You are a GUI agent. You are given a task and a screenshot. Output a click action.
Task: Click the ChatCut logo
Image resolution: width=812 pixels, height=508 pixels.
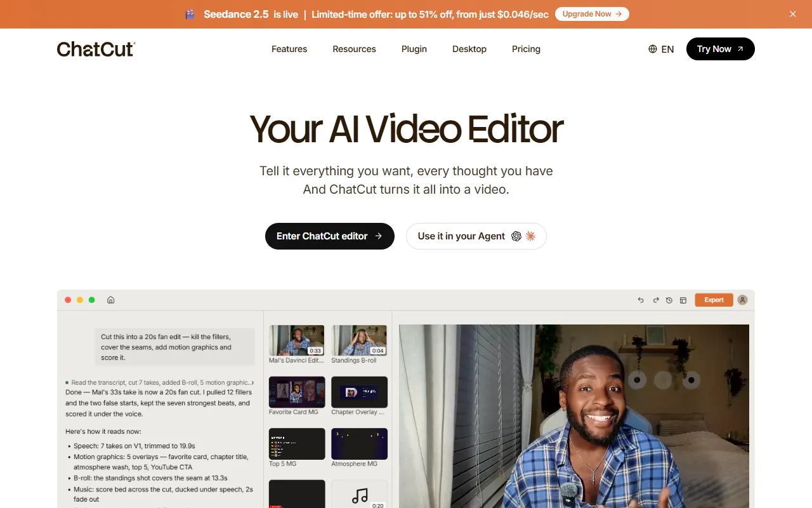(x=96, y=49)
